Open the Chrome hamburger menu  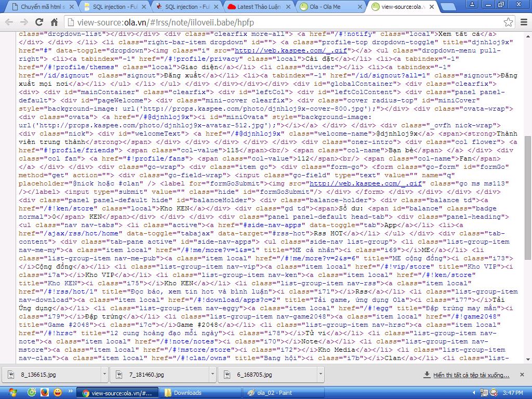[x=523, y=22]
